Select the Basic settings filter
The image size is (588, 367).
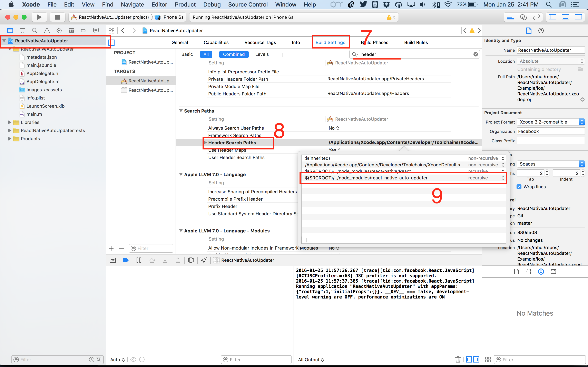pos(187,54)
